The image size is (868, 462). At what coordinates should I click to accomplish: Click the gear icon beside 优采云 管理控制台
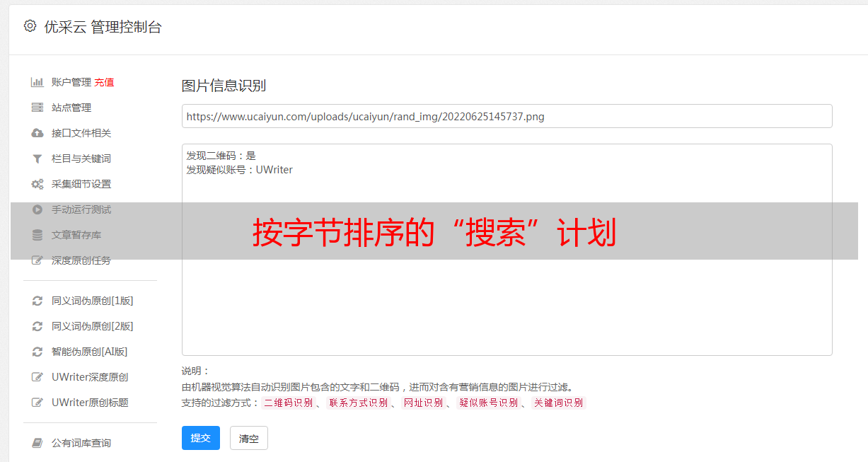pos(30,26)
